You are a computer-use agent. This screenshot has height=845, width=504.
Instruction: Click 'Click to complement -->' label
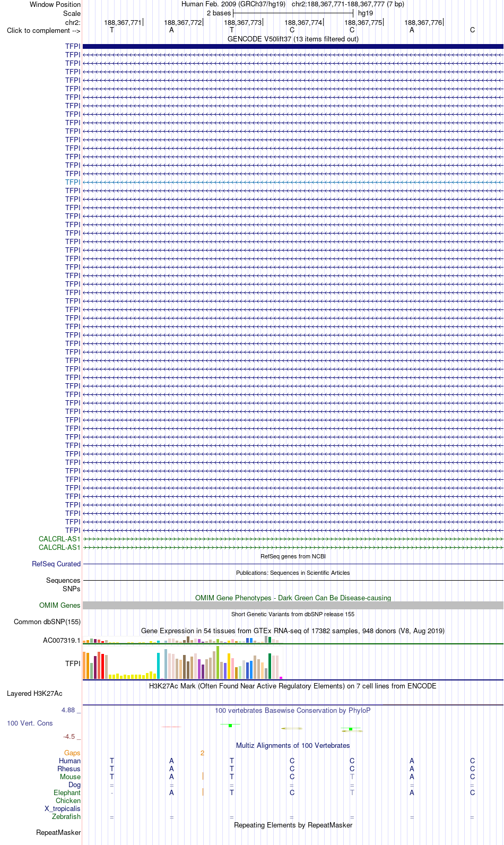(x=44, y=30)
